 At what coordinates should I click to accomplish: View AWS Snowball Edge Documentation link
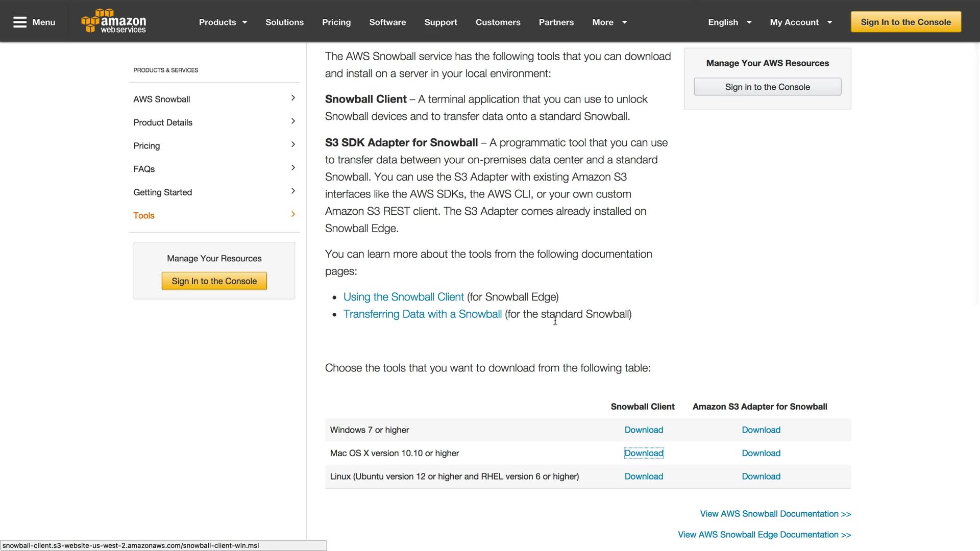click(x=764, y=535)
